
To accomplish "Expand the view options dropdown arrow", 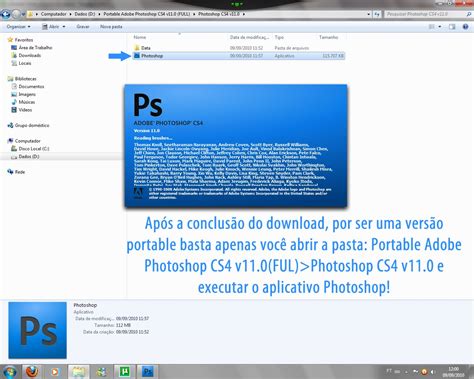I will (x=440, y=27).
